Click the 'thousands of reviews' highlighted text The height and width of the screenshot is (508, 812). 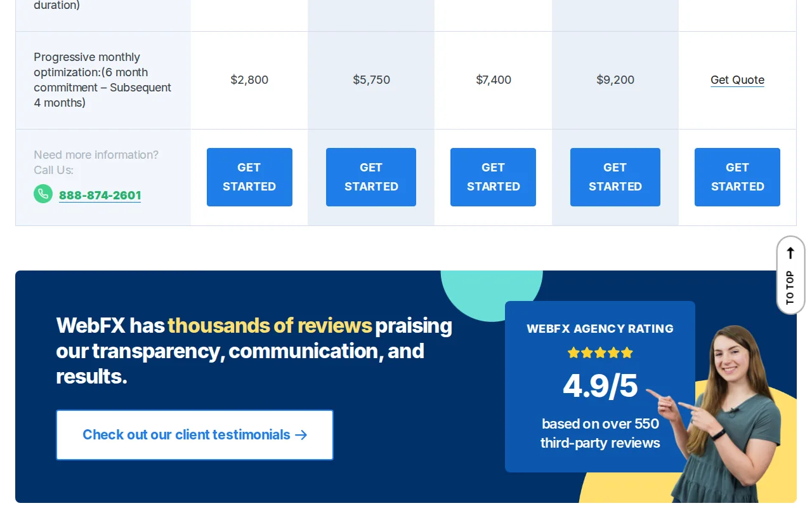270,326
